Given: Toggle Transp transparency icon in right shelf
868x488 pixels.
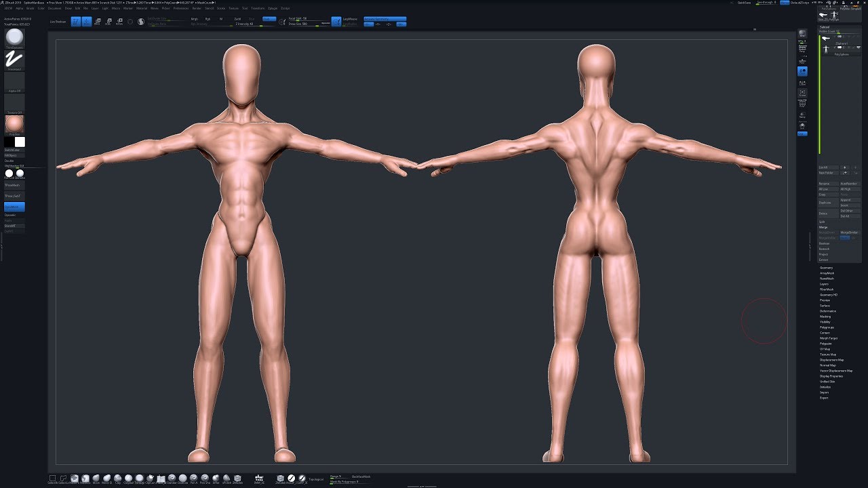Looking at the screenshot, I should pos(802,114).
